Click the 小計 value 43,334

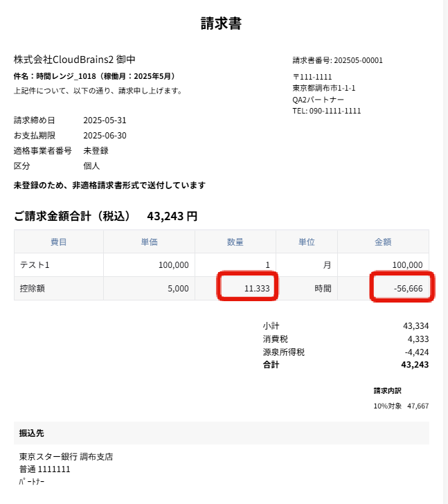[x=415, y=325]
